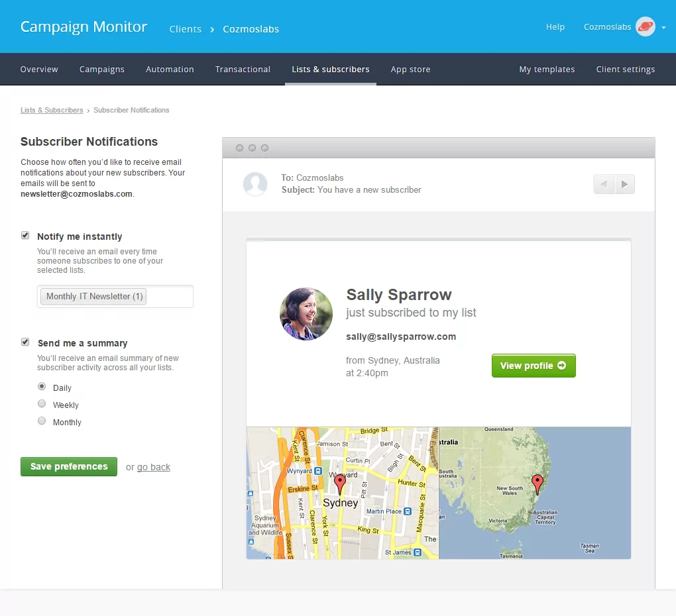Toggle Notify me instantly checkbox
This screenshot has width=676, height=616.
pyautogui.click(x=25, y=235)
